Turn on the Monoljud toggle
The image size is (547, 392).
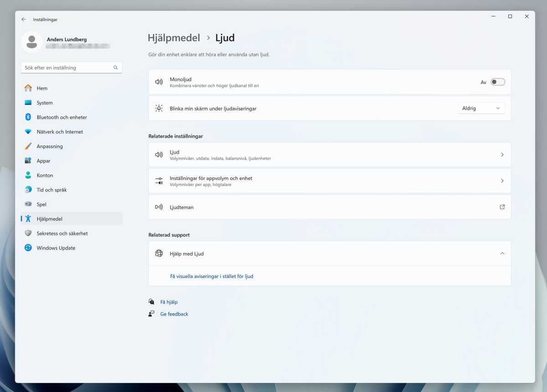pyautogui.click(x=497, y=82)
